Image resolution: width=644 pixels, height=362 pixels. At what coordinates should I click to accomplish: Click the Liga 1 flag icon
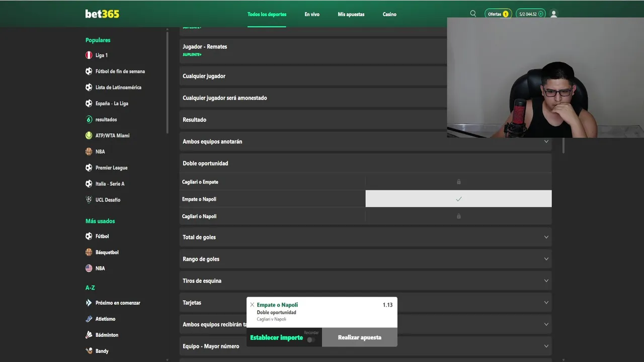tap(89, 55)
